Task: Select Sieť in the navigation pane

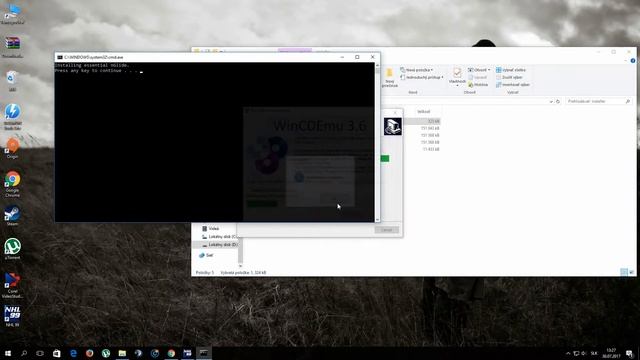Action: click(x=206, y=255)
